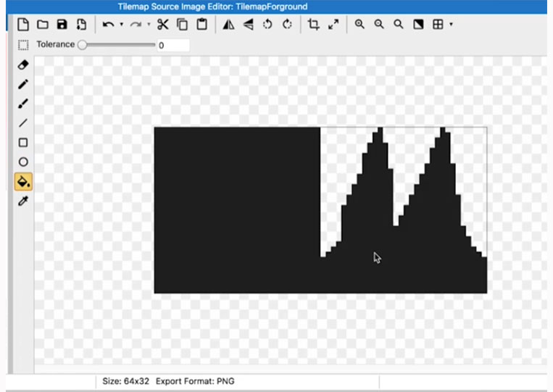Open the redo history dropdown arrow
The width and height of the screenshot is (553, 392).
(x=149, y=25)
